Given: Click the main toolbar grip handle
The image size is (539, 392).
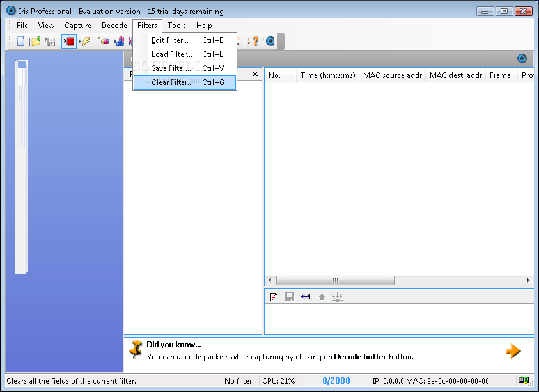Looking at the screenshot, I should (10, 42).
